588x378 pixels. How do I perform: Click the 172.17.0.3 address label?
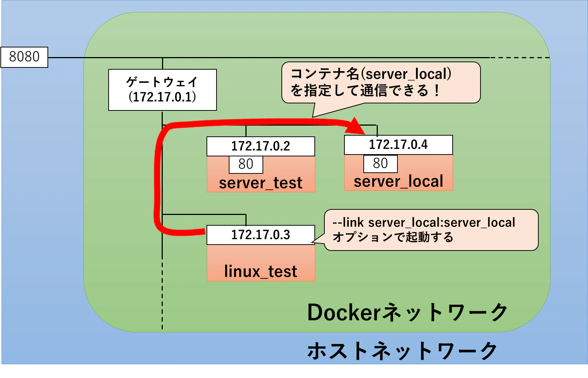(x=261, y=235)
